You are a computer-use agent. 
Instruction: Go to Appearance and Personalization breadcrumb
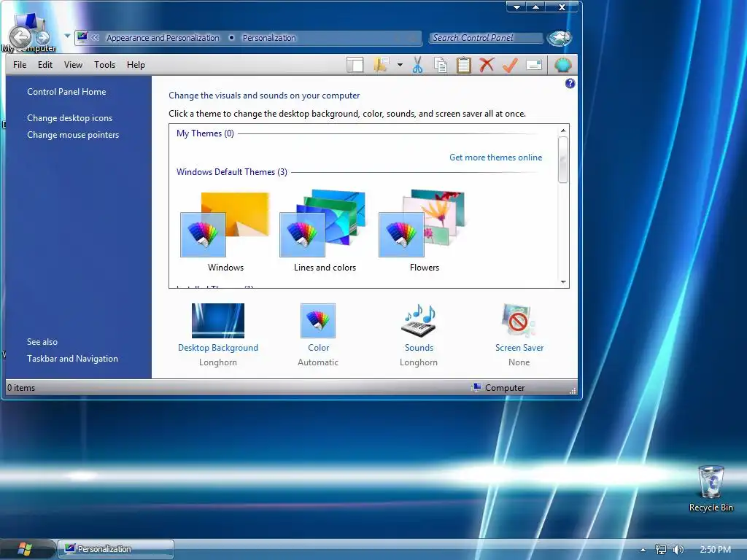(163, 38)
